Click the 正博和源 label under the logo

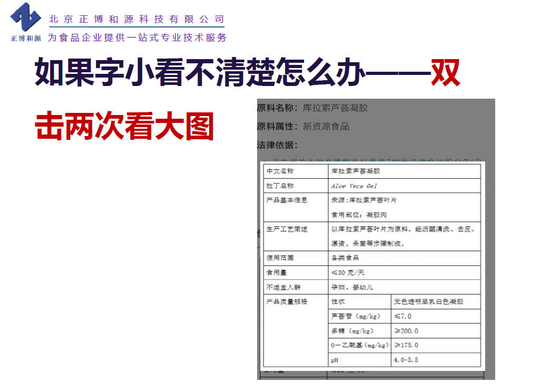[26, 38]
